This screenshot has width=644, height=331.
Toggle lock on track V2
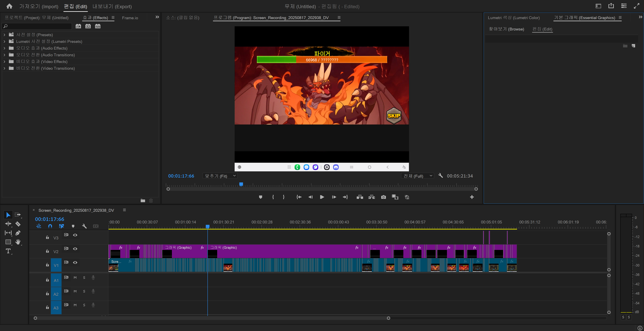(47, 251)
